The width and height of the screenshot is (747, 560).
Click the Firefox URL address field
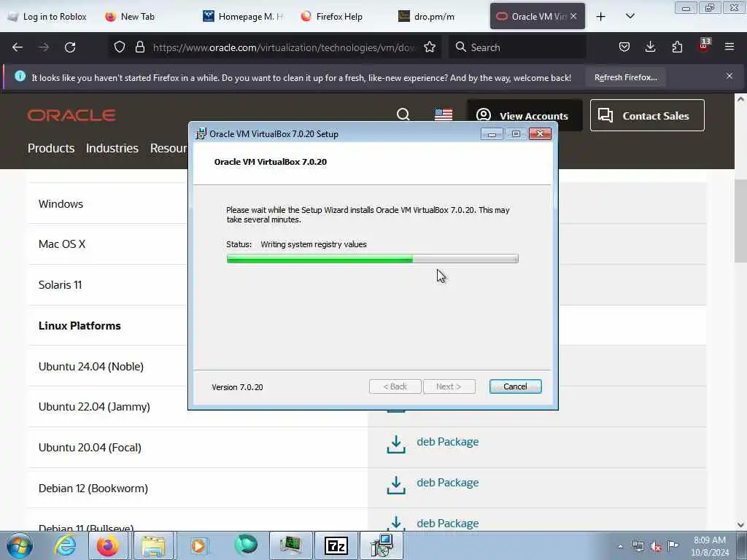click(284, 47)
